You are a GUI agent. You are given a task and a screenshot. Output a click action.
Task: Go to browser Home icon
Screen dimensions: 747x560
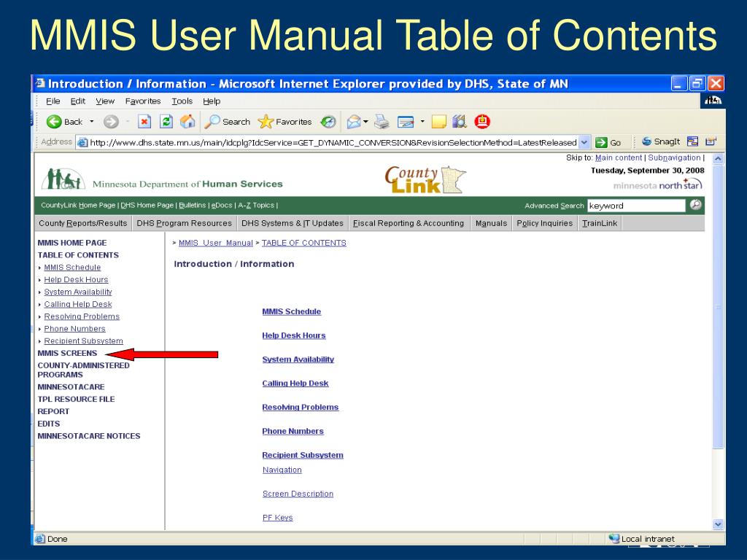tap(187, 122)
